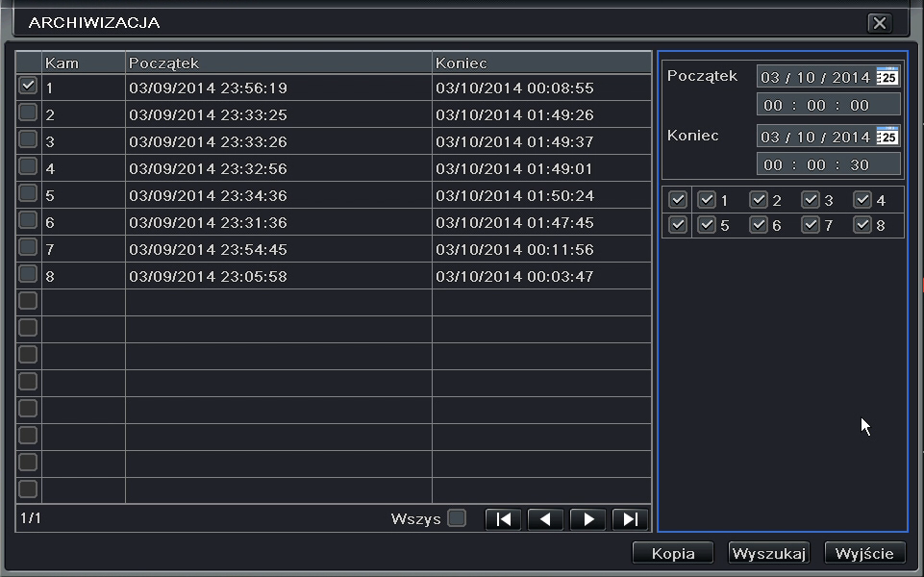This screenshot has height=577, width=924.
Task: Check the row for camera 8
Action: point(28,274)
